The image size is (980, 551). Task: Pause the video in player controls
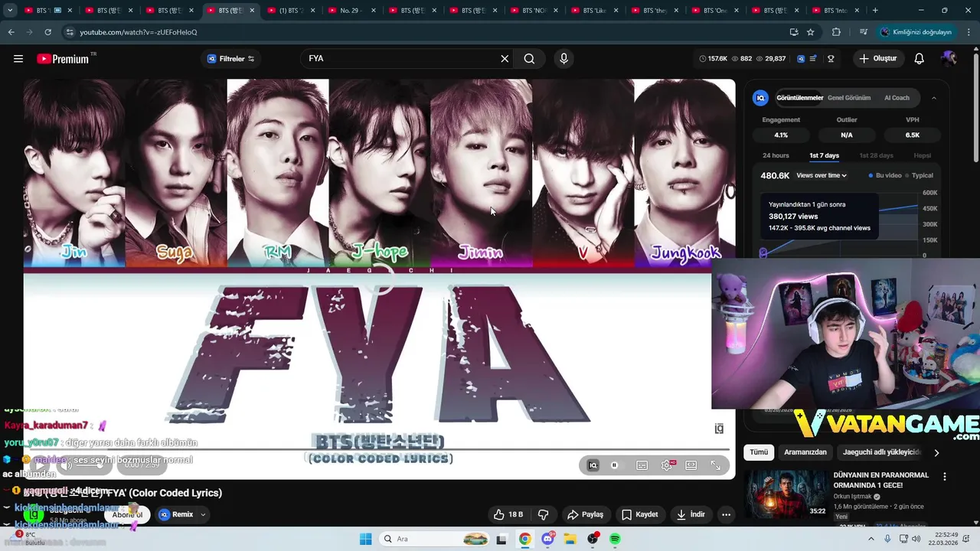[614, 465]
